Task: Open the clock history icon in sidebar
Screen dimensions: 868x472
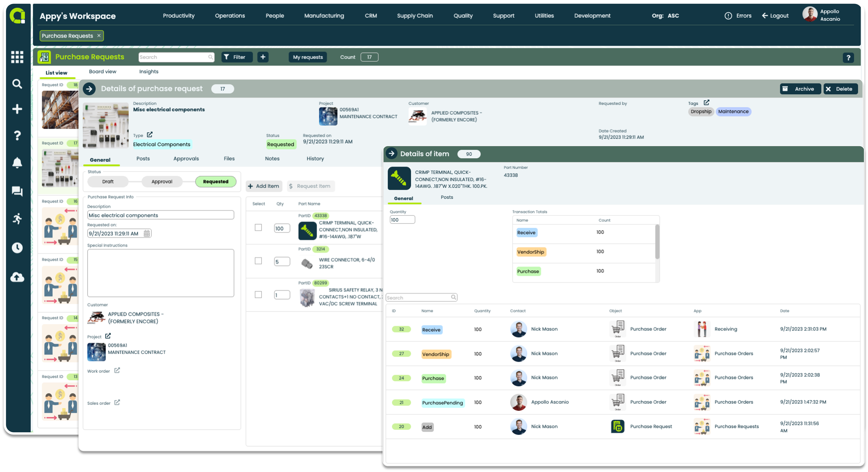Action: 17,248
